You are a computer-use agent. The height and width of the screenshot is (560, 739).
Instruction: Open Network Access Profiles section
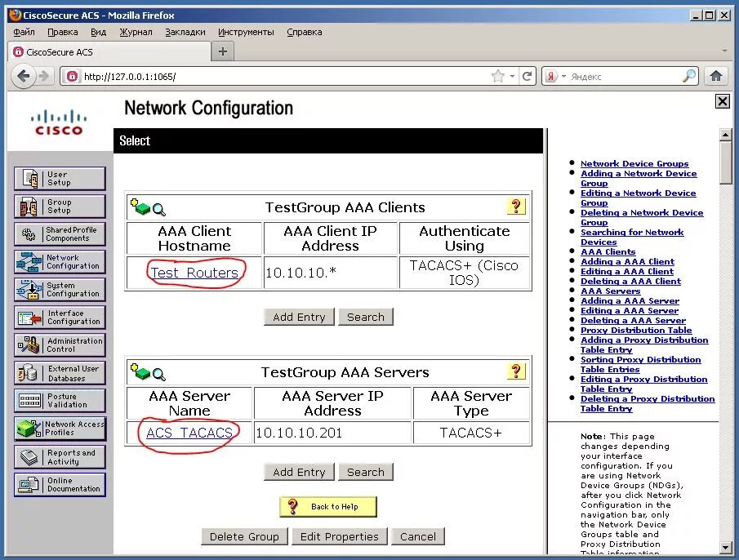[x=60, y=429]
